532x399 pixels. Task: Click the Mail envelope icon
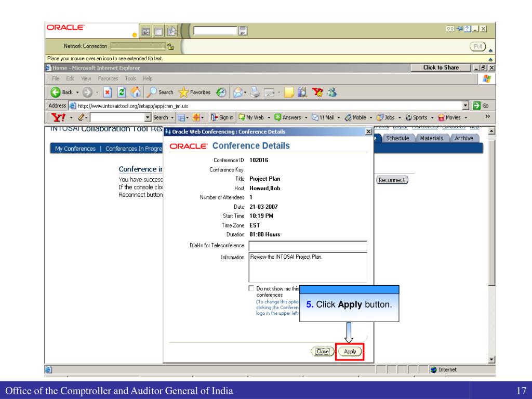[238, 92]
